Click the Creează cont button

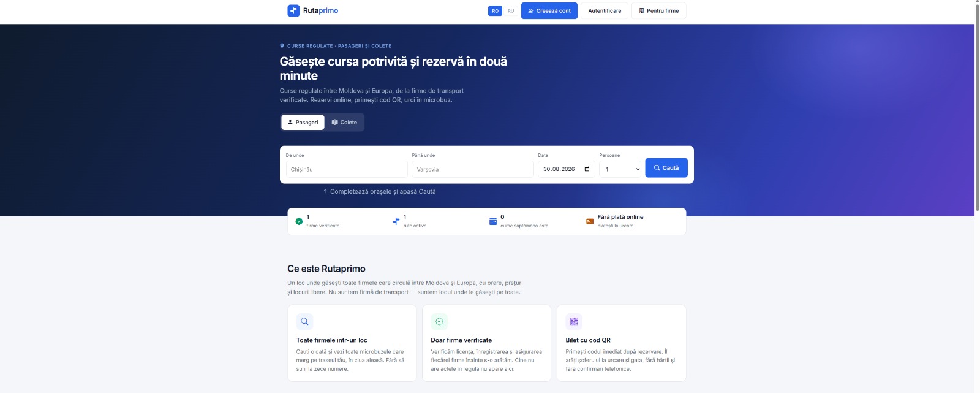pos(549,11)
